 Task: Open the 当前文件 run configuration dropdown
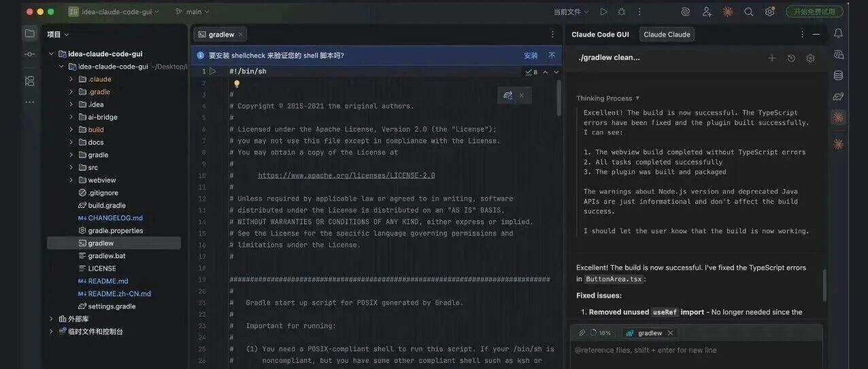tap(571, 12)
